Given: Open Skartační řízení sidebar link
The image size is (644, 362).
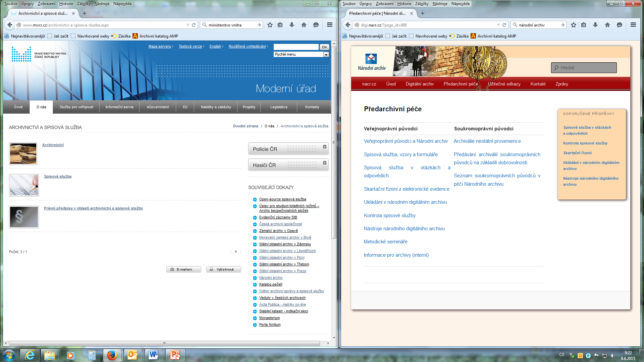Looking at the screenshot, I should (x=577, y=153).
